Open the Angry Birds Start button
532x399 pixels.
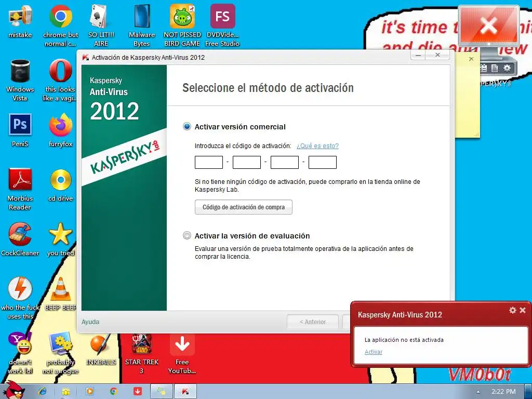[x=14, y=390]
